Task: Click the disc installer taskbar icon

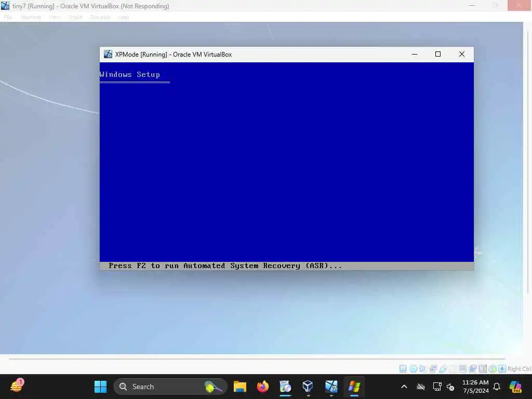Action: (285, 387)
